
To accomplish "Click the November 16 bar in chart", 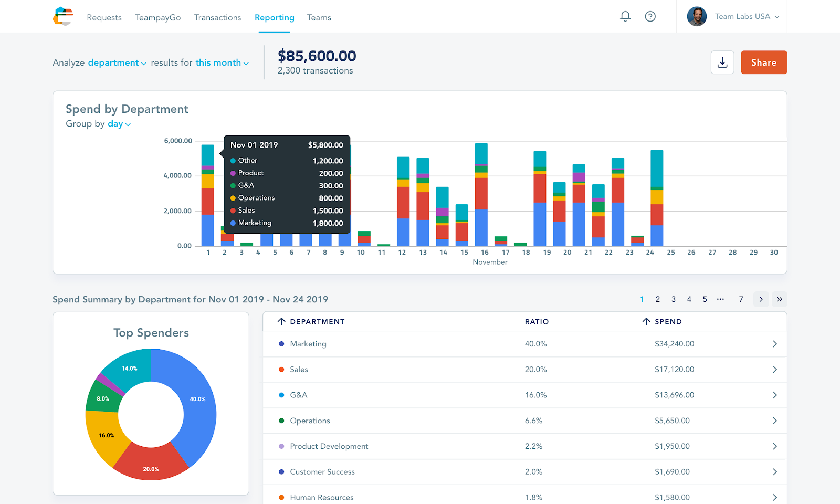I will (481, 194).
